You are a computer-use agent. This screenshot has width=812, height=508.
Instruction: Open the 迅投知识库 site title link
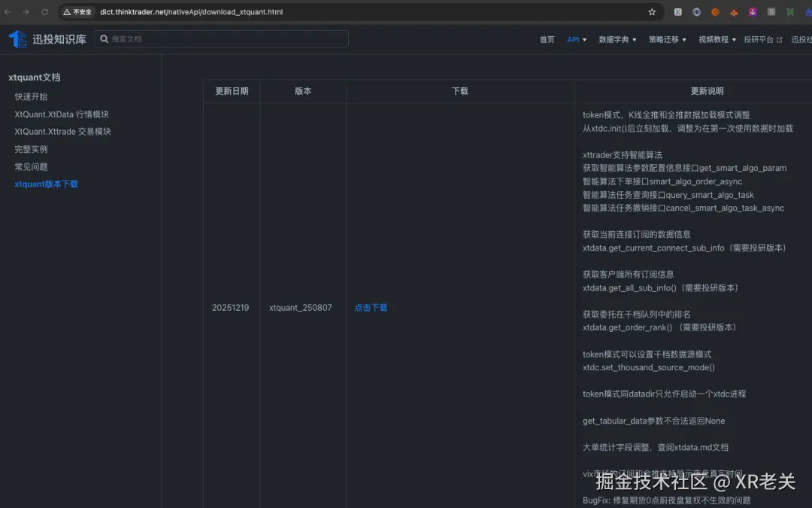59,39
